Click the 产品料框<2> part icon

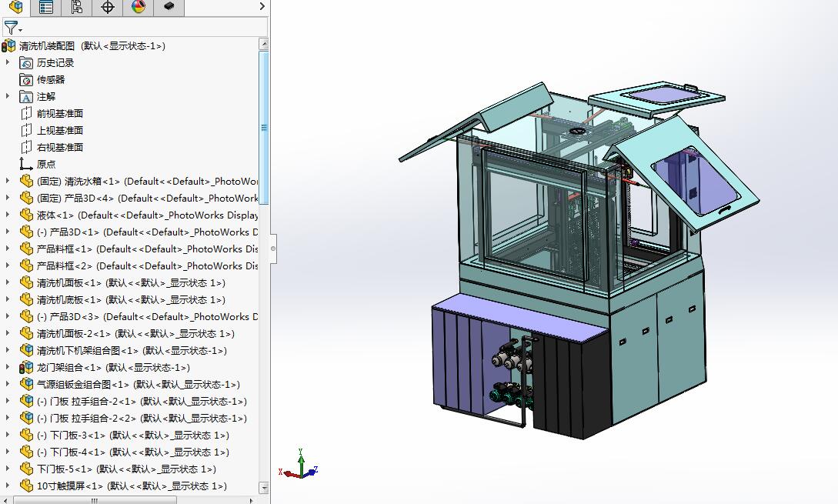(26, 265)
